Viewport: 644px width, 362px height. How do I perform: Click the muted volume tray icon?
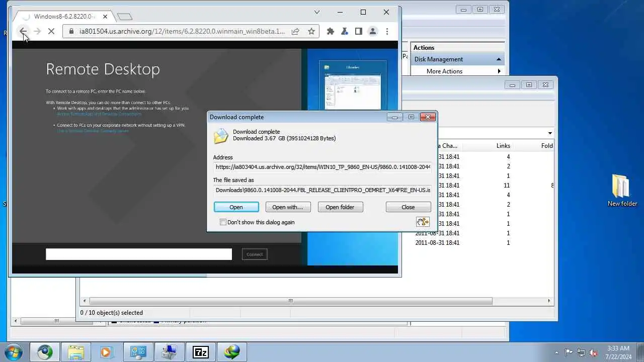pyautogui.click(x=593, y=352)
